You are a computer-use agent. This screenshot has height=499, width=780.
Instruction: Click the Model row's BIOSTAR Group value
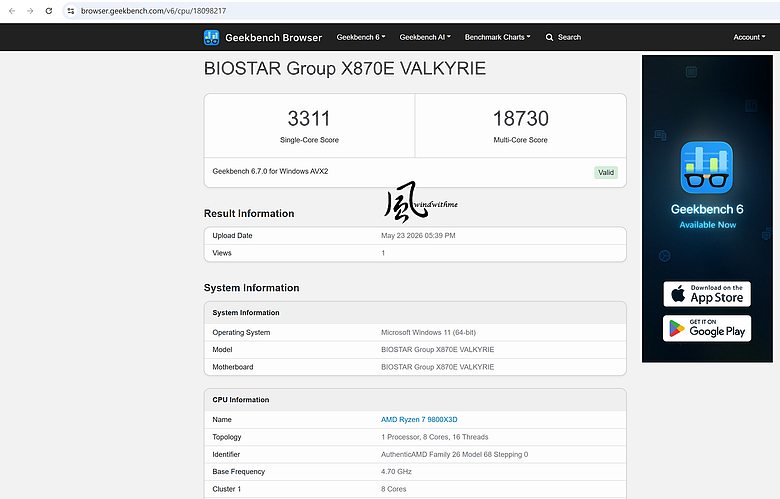[x=437, y=350]
